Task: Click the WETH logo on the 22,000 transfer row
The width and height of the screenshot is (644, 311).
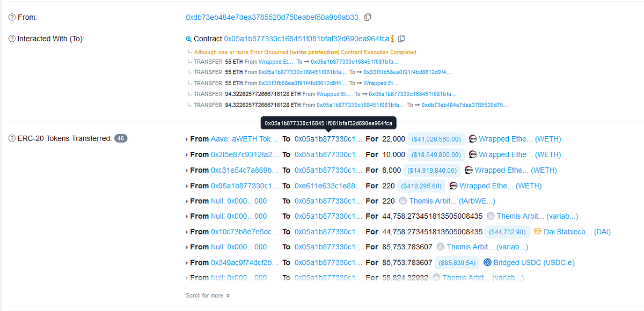Action: [473, 139]
